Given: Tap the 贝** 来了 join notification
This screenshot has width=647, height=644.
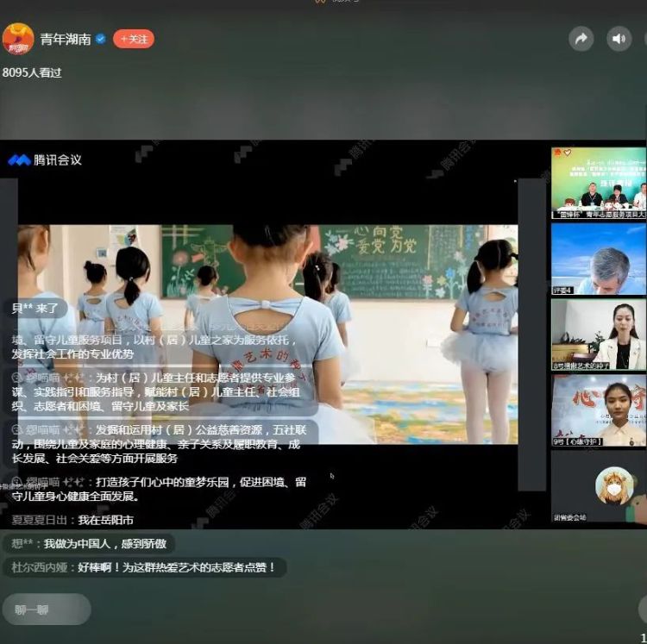Looking at the screenshot, I should coord(35,309).
